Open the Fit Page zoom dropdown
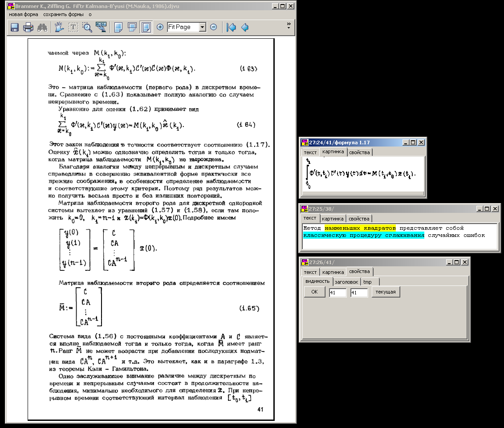Viewport: 504px width, 428px height. point(202,27)
